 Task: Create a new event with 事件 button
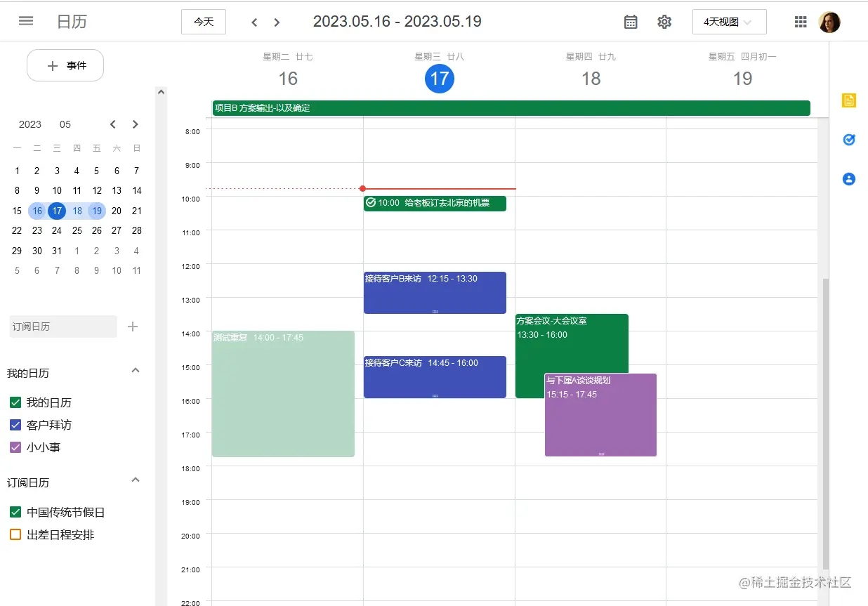point(65,65)
